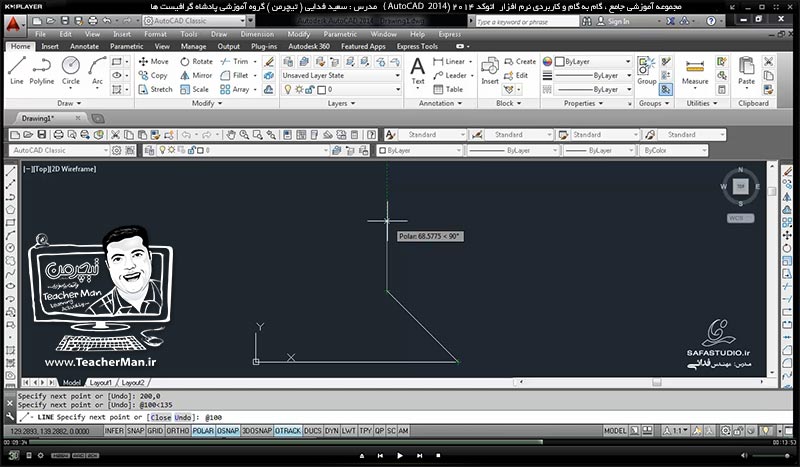Click the Sign In button
Image resolution: width=800 pixels, height=467 pixels.
click(x=613, y=21)
